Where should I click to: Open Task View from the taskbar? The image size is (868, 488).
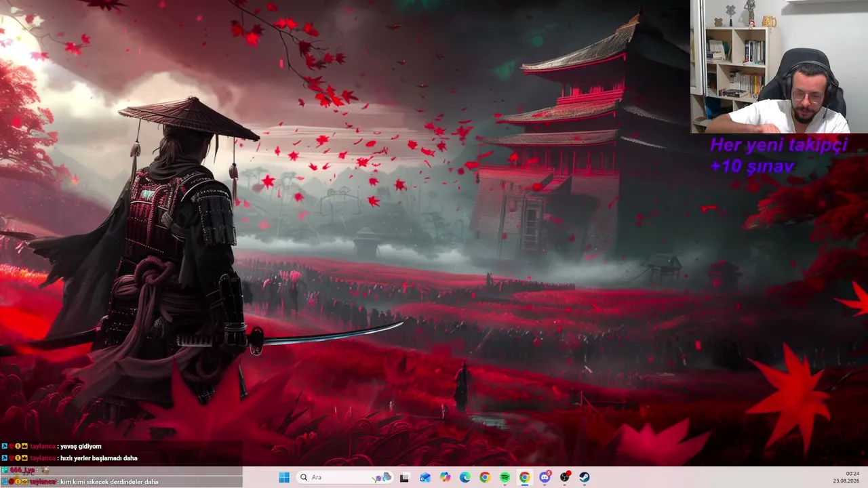point(405,477)
